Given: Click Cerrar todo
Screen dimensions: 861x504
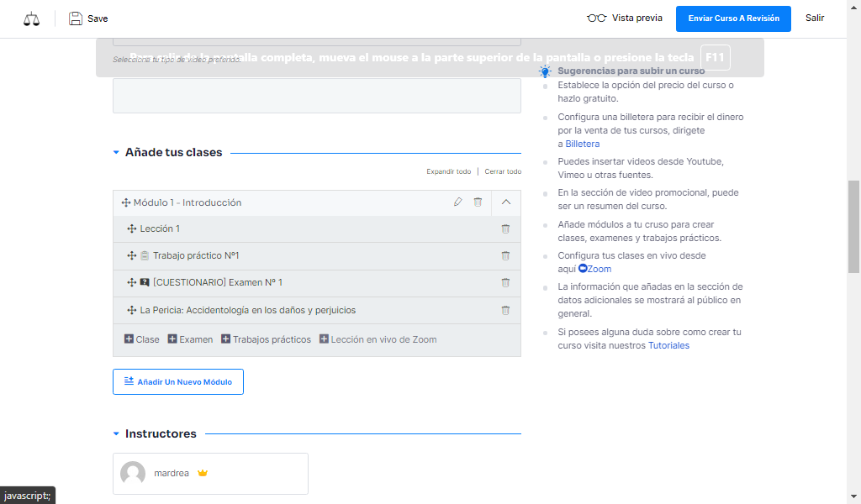Looking at the screenshot, I should [503, 171].
